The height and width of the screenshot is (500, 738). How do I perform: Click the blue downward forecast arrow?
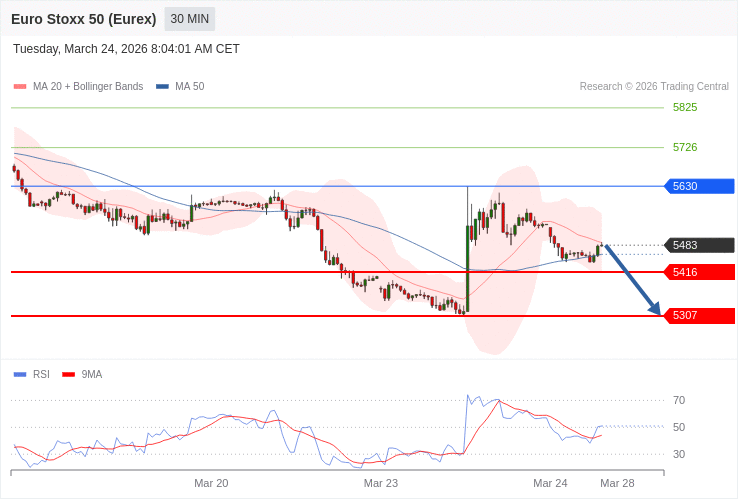point(633,280)
